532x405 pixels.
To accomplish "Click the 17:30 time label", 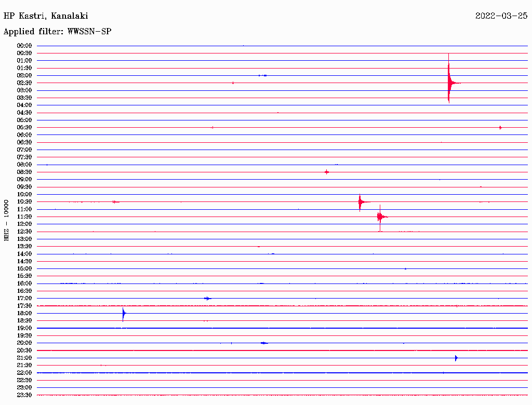I will pos(24,306).
